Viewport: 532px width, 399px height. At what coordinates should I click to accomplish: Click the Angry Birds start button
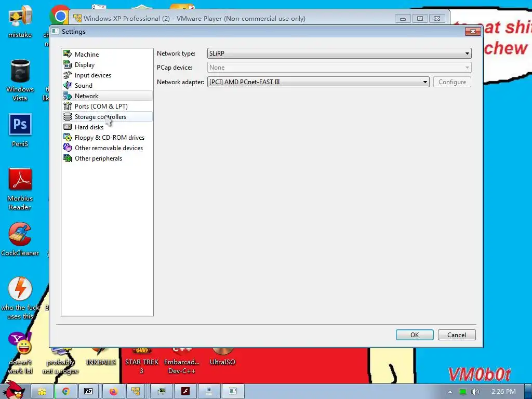click(x=14, y=390)
